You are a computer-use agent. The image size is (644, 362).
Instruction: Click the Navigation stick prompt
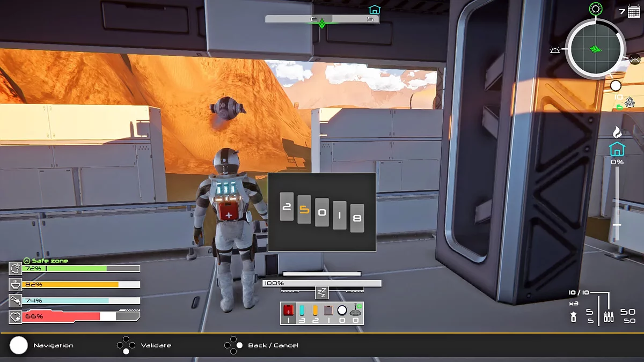[19, 345]
